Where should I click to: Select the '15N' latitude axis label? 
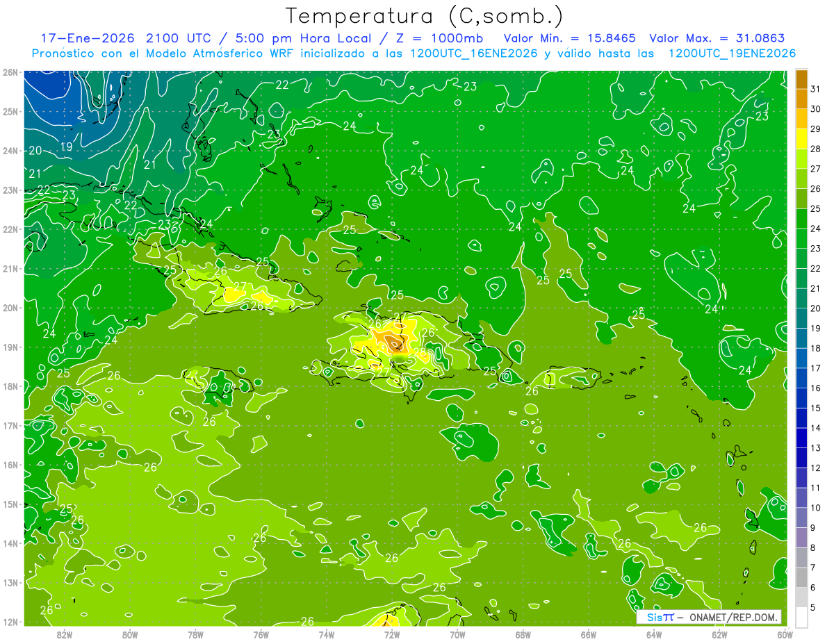pos(10,504)
